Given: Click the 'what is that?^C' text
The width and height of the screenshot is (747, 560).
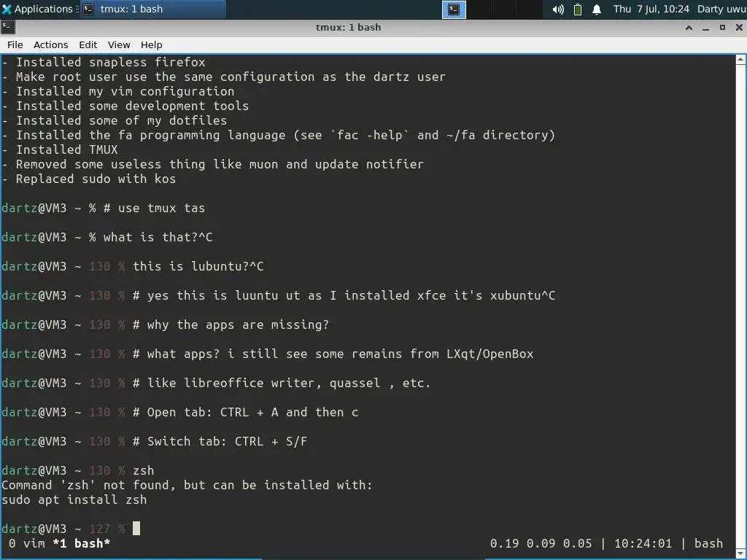Looking at the screenshot, I should (158, 237).
